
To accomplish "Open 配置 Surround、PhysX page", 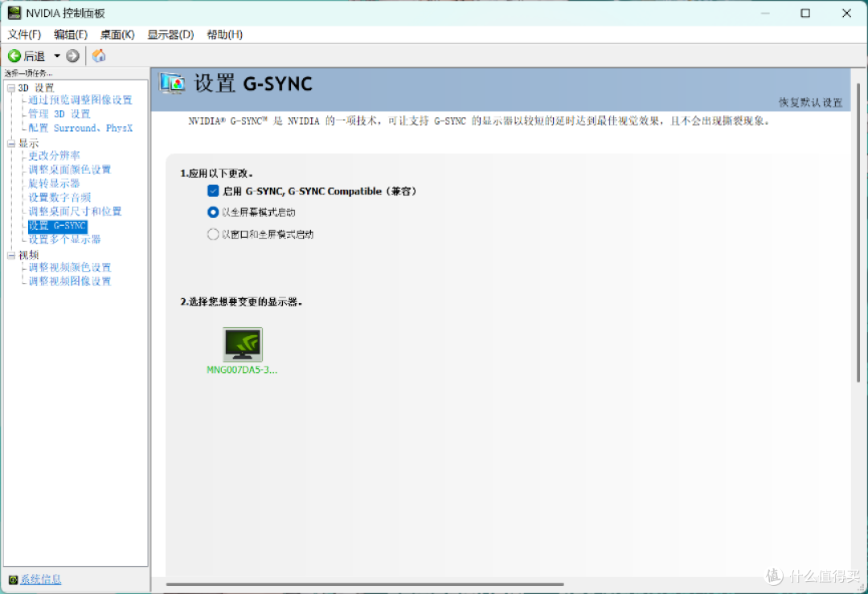I will [x=81, y=128].
